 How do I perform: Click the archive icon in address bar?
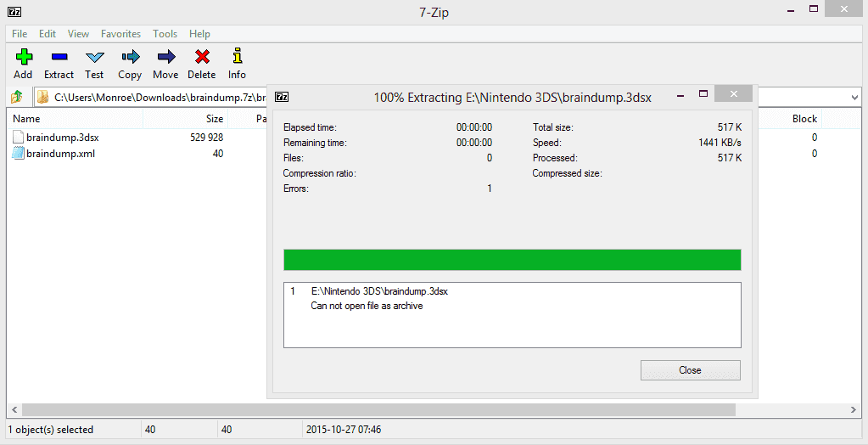(x=42, y=97)
